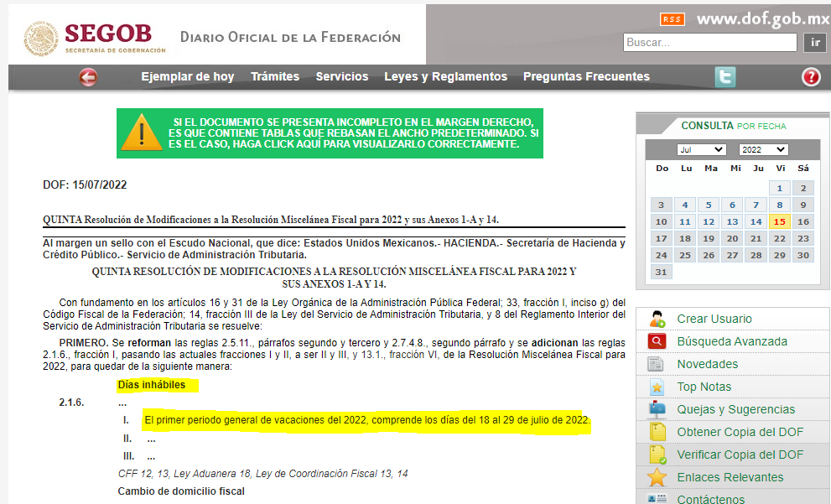The image size is (831, 504).
Task: Select day 1 in the calendar
Action: pos(780,188)
